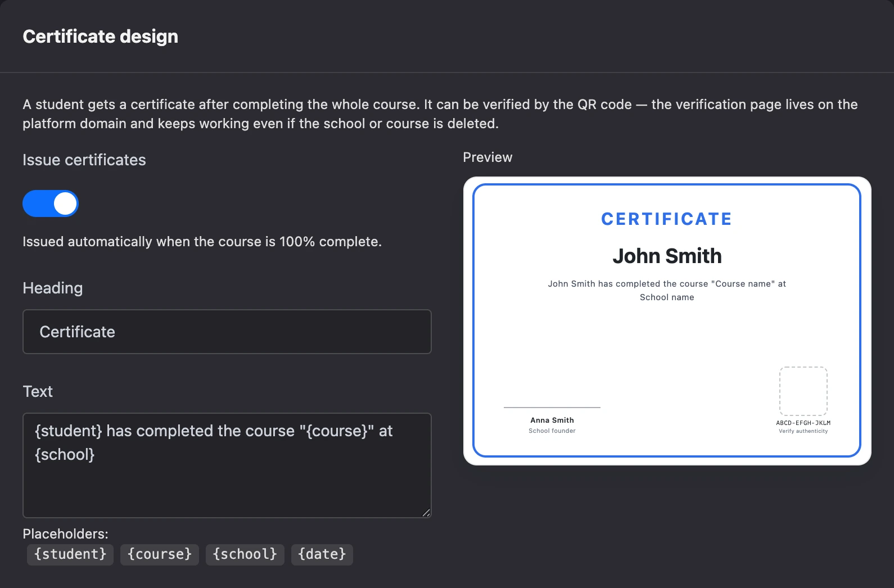Insert the {student} placeholder chip
The height and width of the screenshot is (588, 894).
click(x=70, y=554)
